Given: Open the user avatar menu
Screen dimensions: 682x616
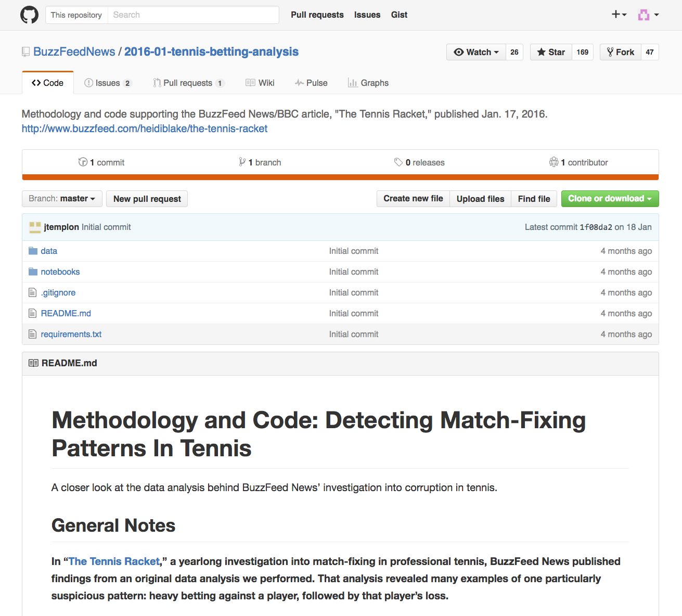Looking at the screenshot, I should coord(648,15).
